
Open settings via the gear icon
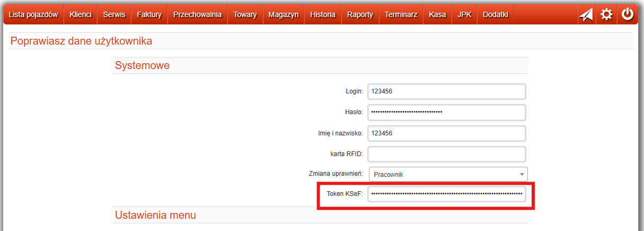click(606, 14)
